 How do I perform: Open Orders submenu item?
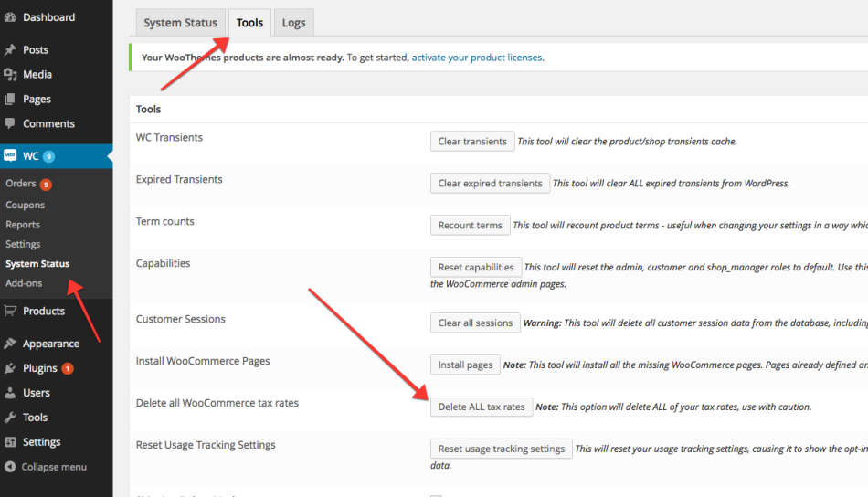click(20, 184)
